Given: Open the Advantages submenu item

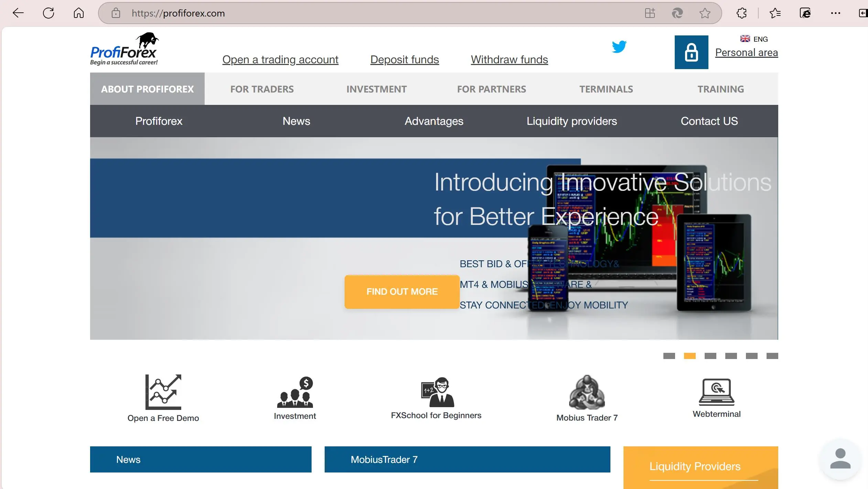Looking at the screenshot, I should tap(434, 121).
